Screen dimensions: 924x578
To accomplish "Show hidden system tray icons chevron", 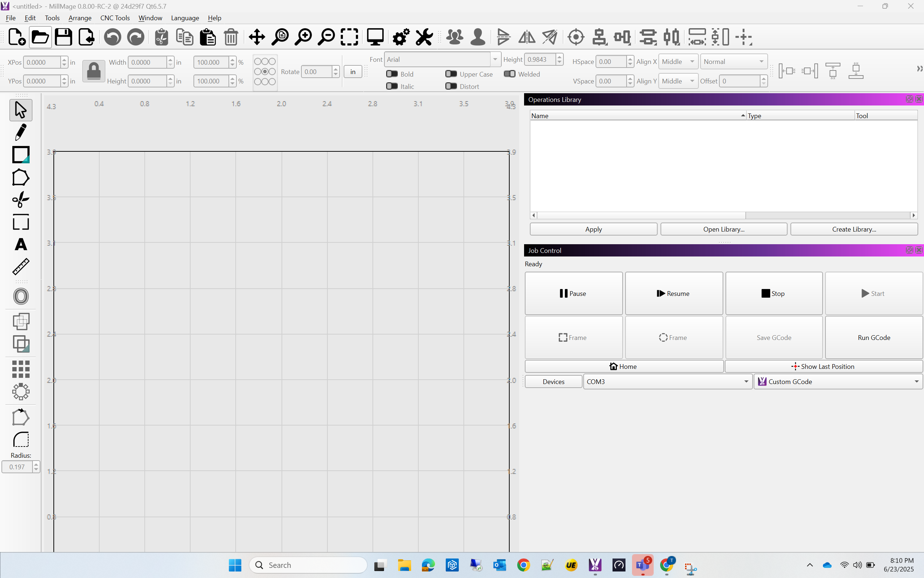I will (x=810, y=565).
